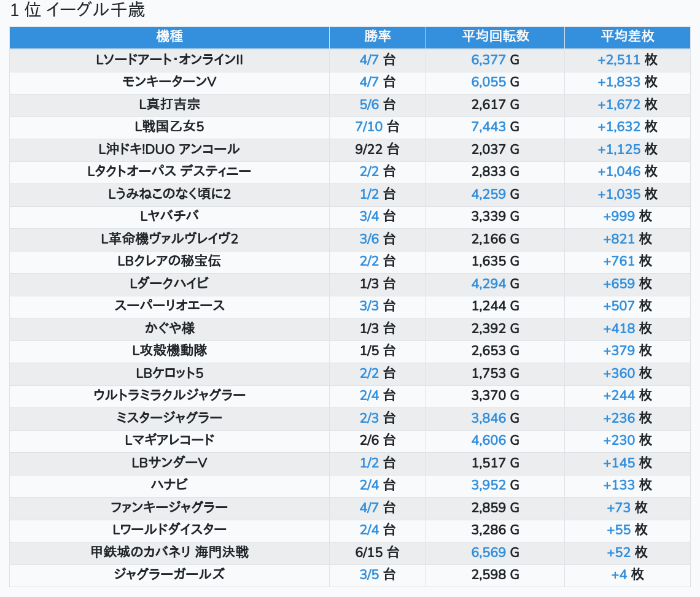Select LBサンダーV machine name
The width and height of the screenshot is (700, 597).
(x=169, y=463)
